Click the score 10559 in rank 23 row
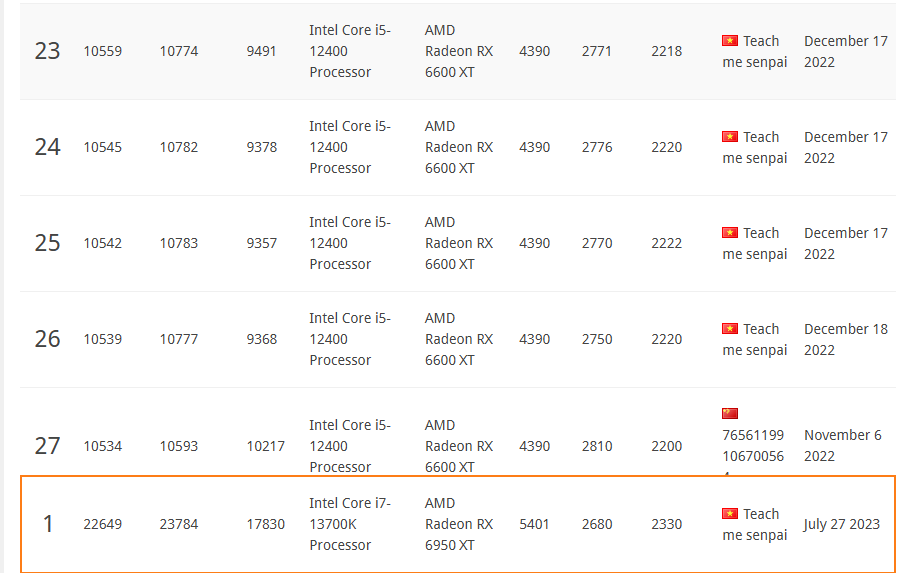 click(x=102, y=51)
